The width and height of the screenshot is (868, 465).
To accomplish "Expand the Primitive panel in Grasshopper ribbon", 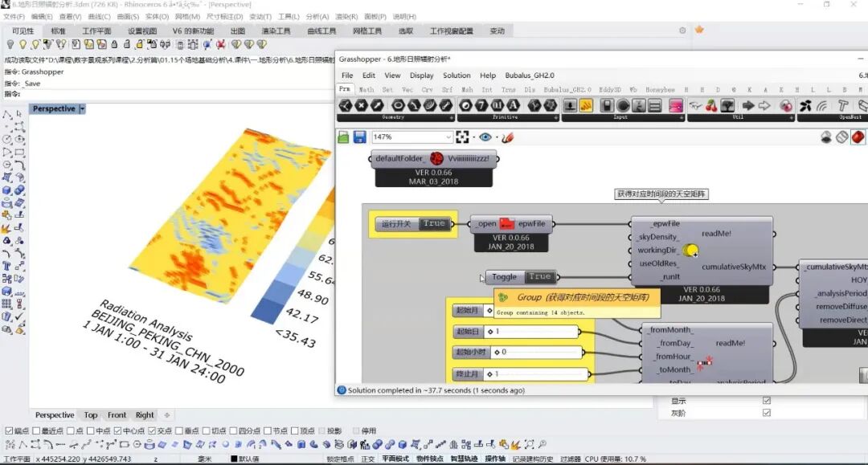I will pos(556,118).
